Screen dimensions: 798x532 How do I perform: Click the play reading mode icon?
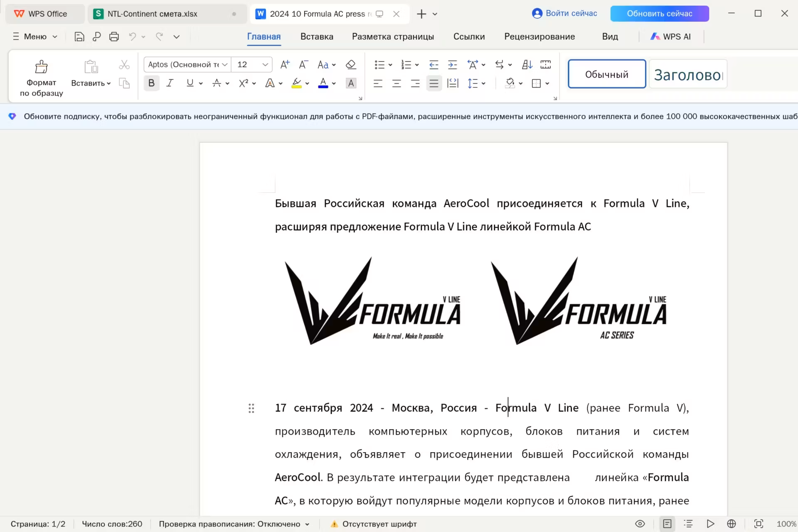tap(710, 524)
